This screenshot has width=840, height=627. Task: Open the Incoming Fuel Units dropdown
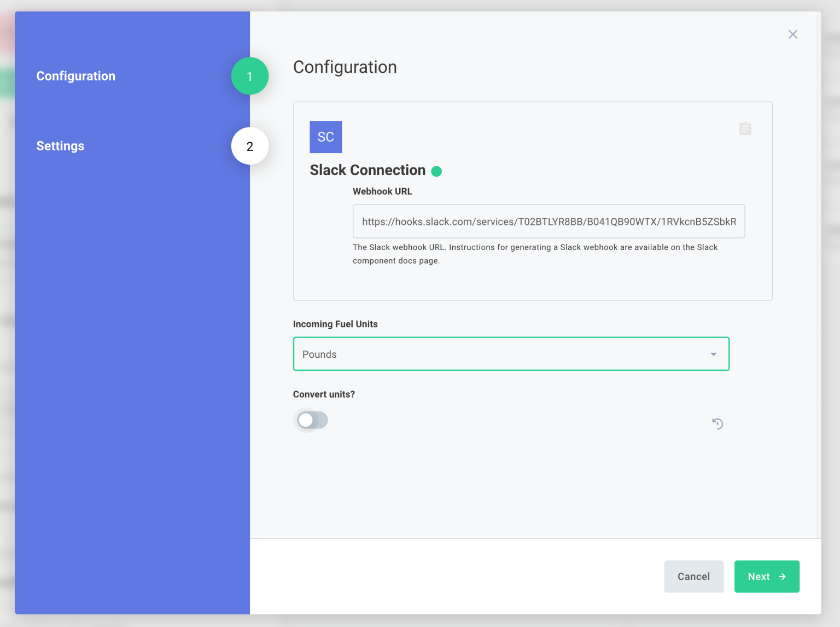tap(511, 354)
